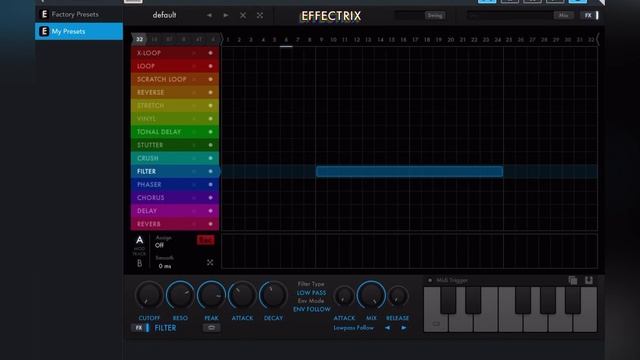Click the small ATTACK knob beside MIX
The height and width of the screenshot is (360, 640).
click(x=344, y=296)
